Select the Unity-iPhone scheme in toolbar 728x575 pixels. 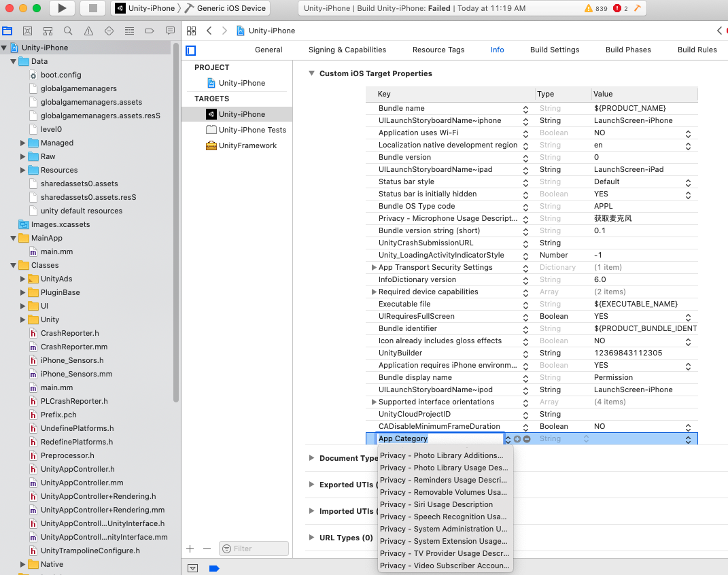pos(145,8)
